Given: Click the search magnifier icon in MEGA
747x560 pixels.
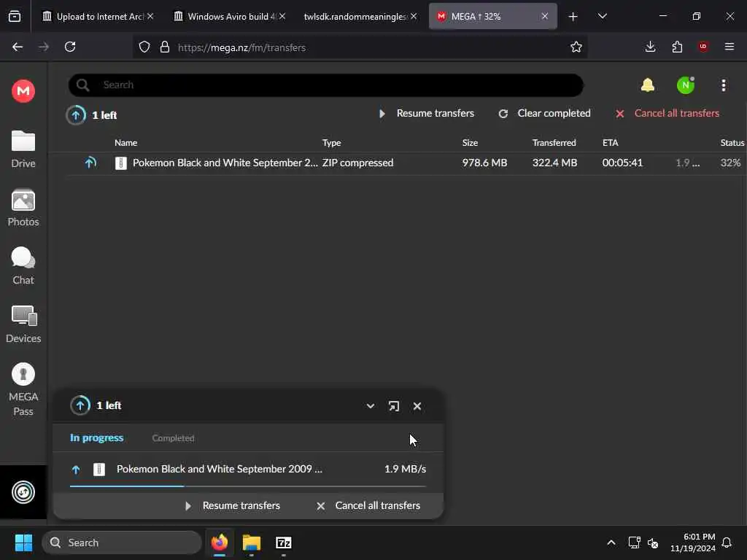Looking at the screenshot, I should click(82, 85).
